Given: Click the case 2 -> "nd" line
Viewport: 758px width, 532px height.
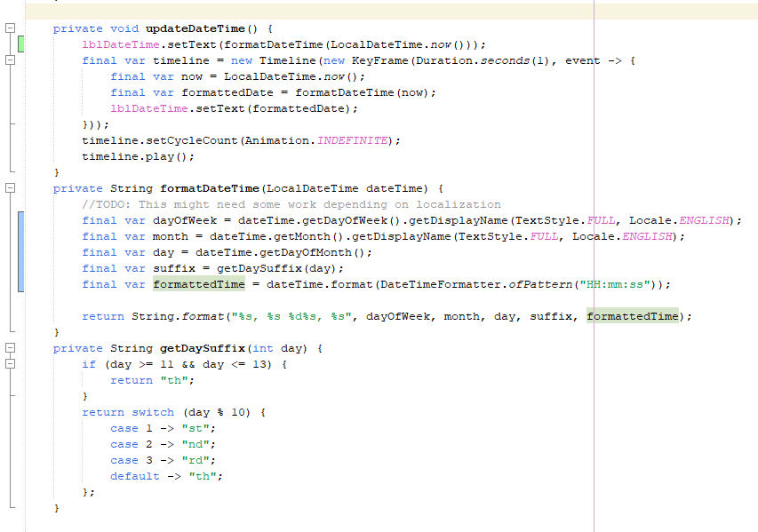Looking at the screenshot, I should [163, 444].
